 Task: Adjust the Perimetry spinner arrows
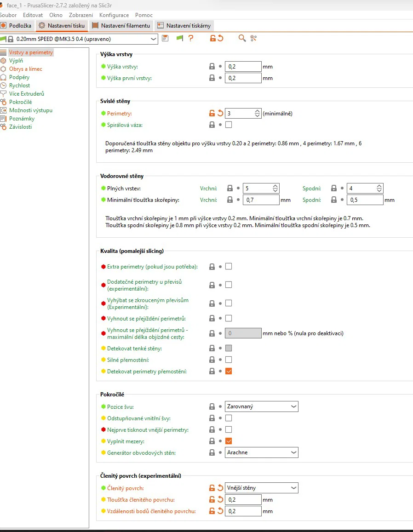257,113
